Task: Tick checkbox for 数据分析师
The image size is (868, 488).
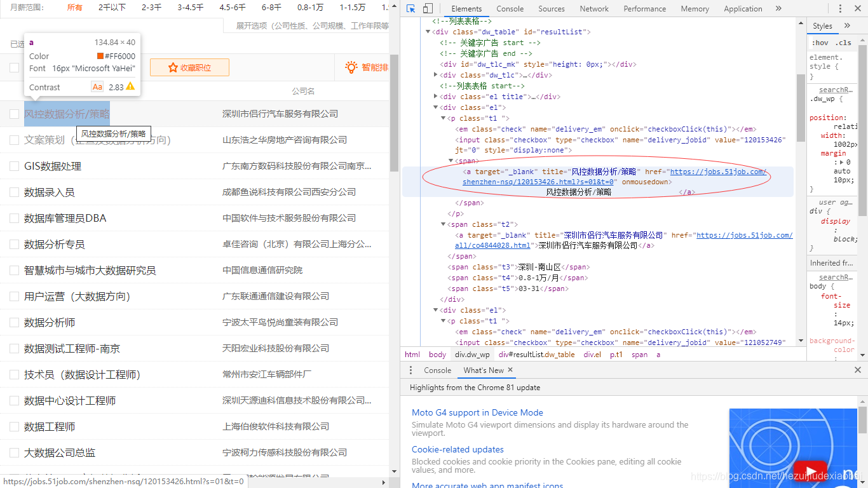Action: pos(14,322)
